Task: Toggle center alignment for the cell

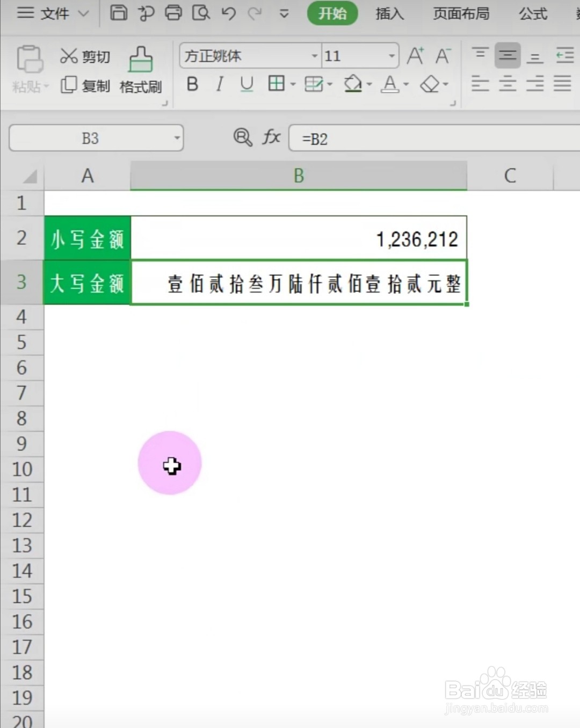Action: point(507,84)
